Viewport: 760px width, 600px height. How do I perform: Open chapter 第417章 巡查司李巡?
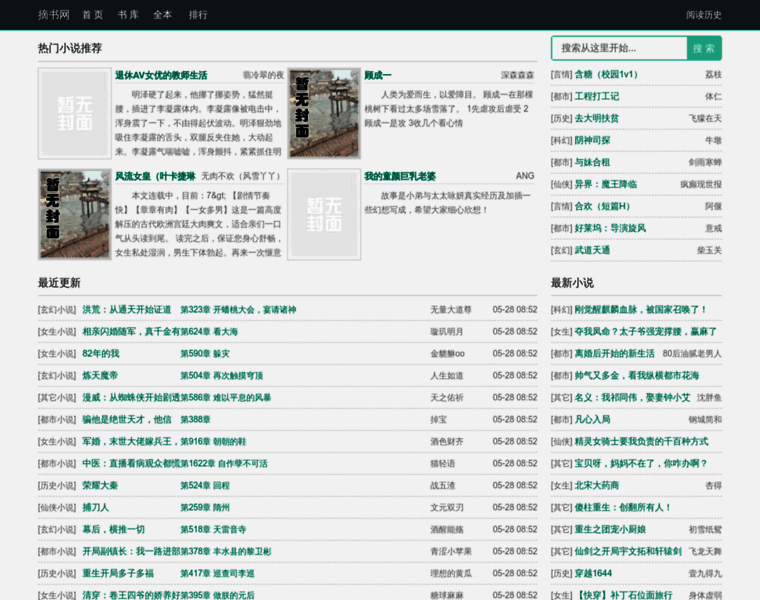[x=217, y=573]
